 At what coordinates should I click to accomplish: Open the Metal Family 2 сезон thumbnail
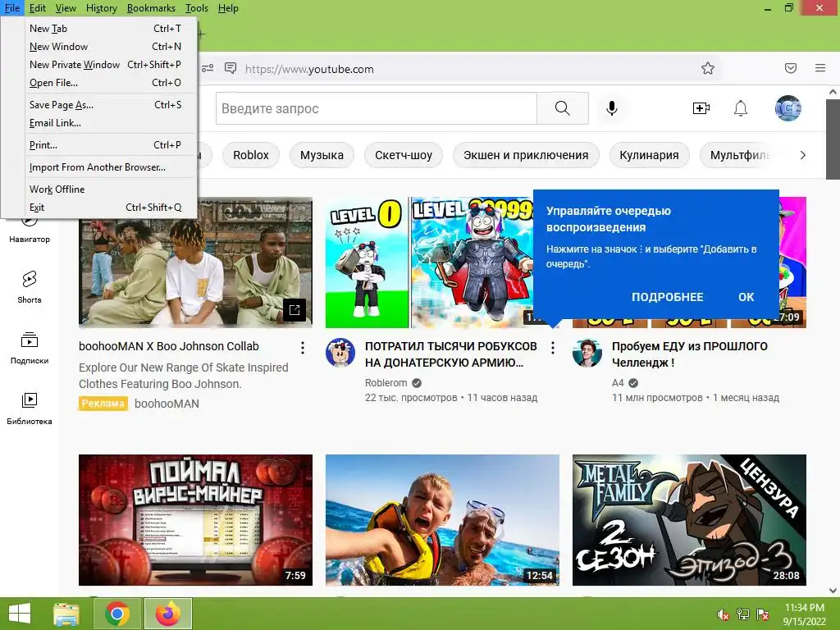[689, 519]
